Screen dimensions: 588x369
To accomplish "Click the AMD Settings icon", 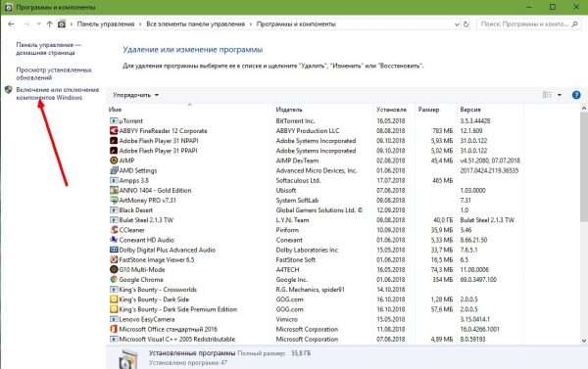I will click(x=114, y=170).
